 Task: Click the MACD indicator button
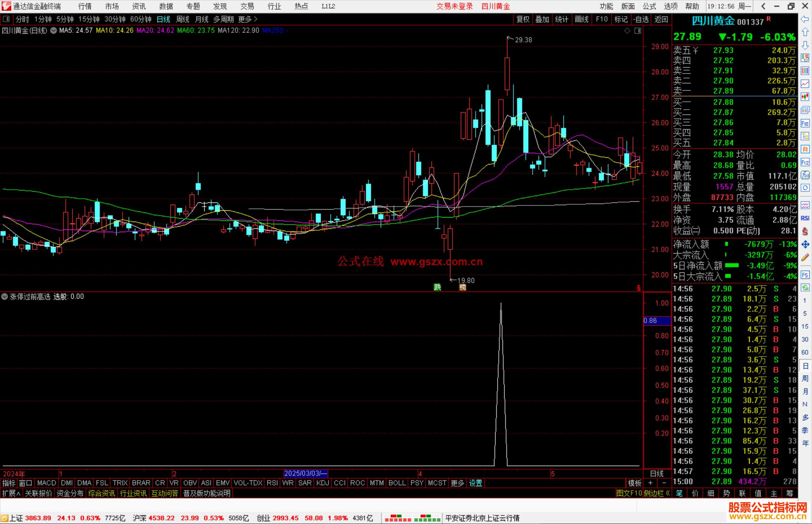[x=47, y=483]
